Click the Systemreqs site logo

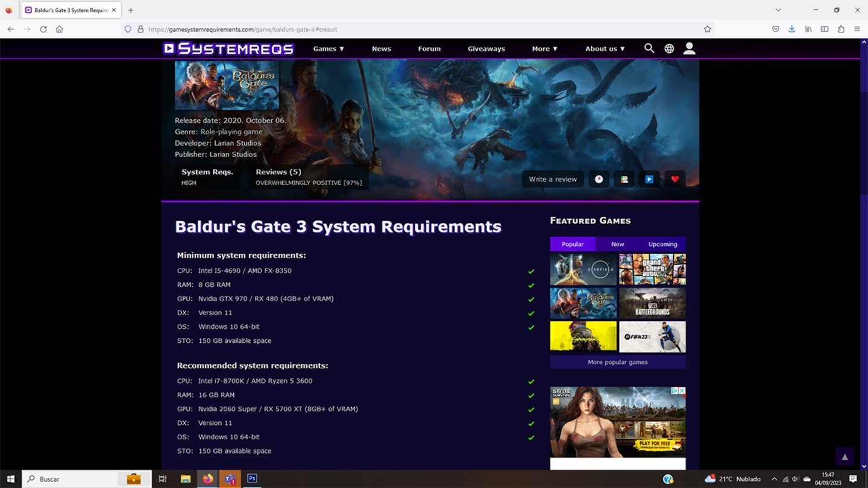point(228,48)
